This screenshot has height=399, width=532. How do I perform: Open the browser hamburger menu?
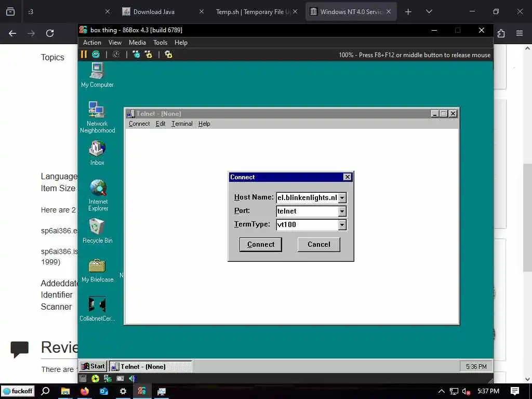point(520,33)
